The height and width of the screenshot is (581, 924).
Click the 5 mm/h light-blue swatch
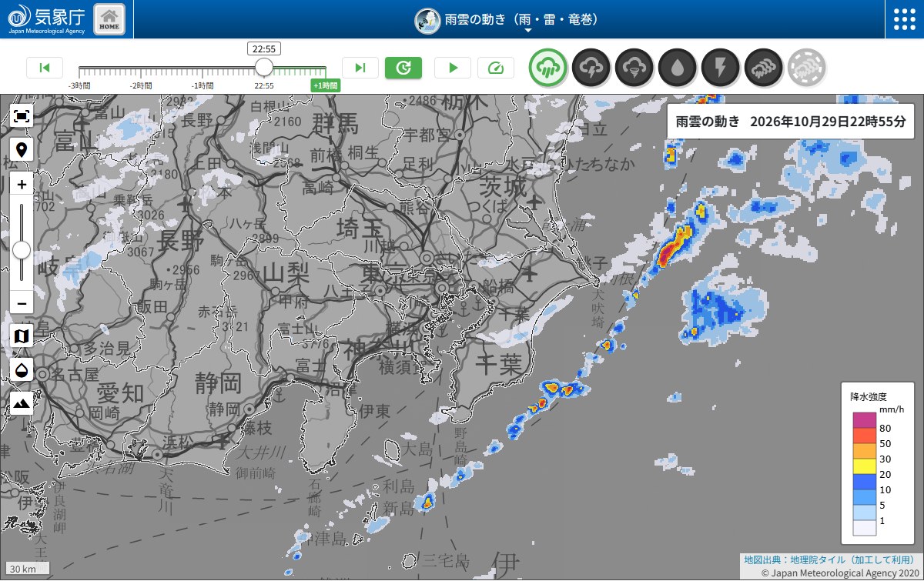[864, 497]
